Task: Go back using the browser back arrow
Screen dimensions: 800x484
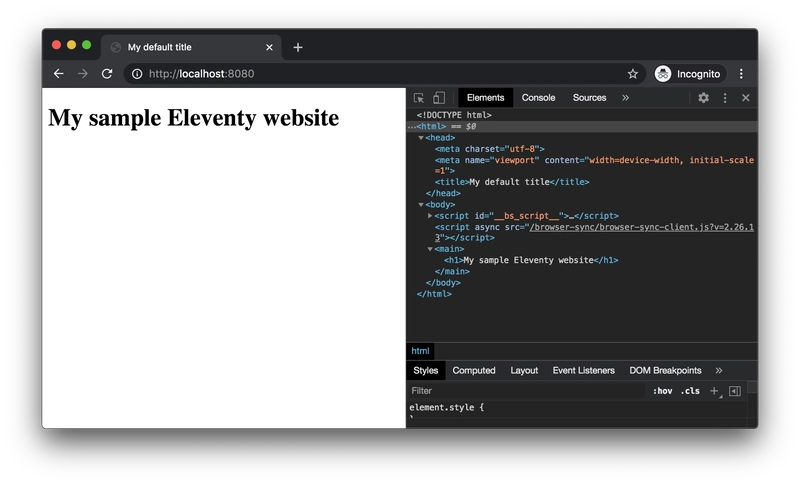Action: [x=59, y=74]
